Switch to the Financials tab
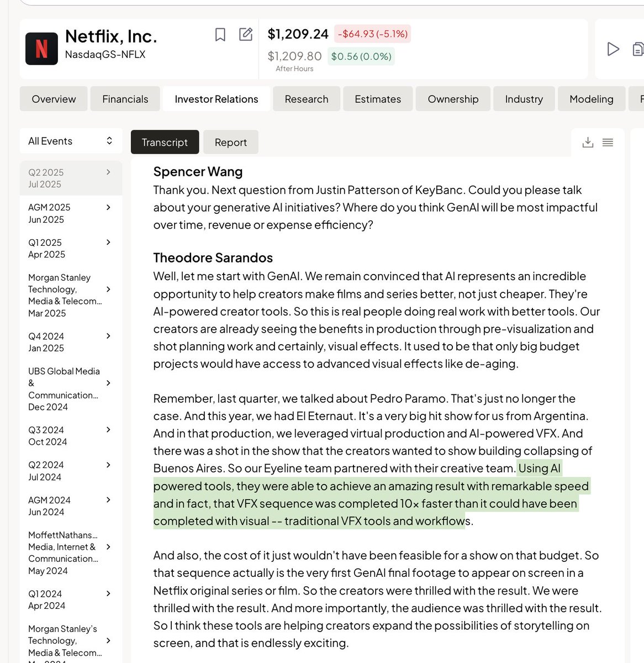The image size is (644, 663). pos(125,99)
